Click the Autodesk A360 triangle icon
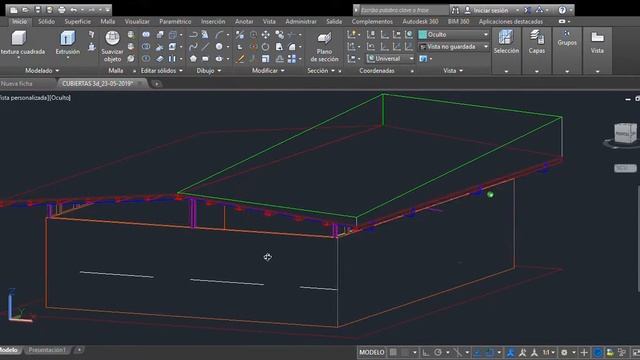Viewport: 640px width, 360px height. click(x=539, y=10)
